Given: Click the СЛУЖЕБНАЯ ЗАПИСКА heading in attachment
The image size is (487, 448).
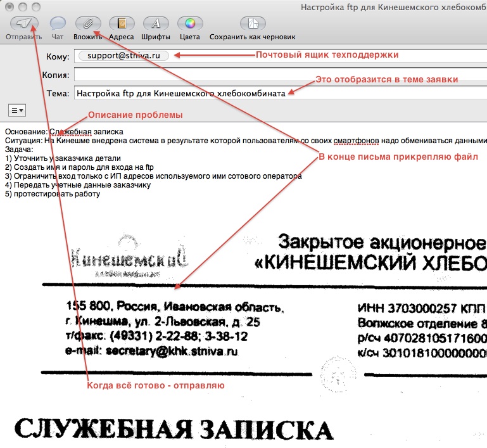Looking at the screenshot, I should pos(172,430).
